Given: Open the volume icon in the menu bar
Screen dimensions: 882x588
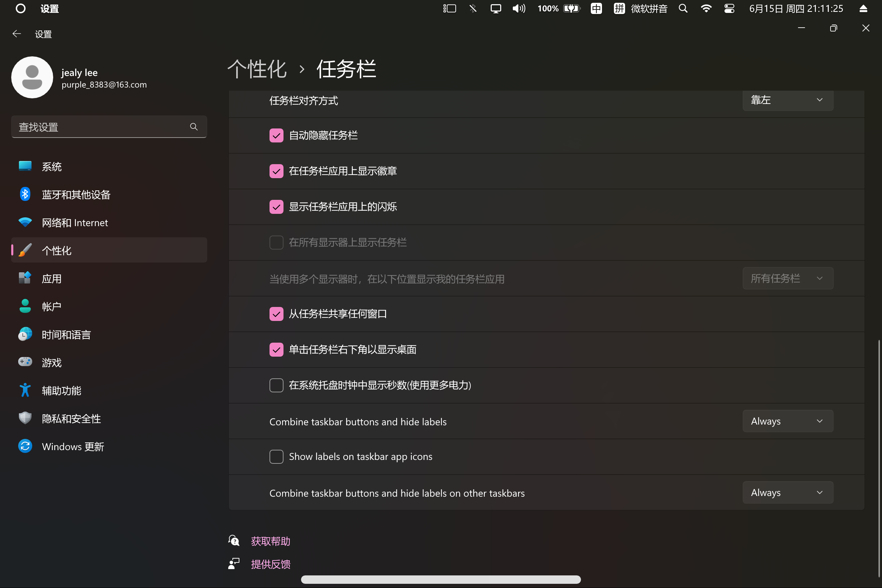Looking at the screenshot, I should click(519, 9).
